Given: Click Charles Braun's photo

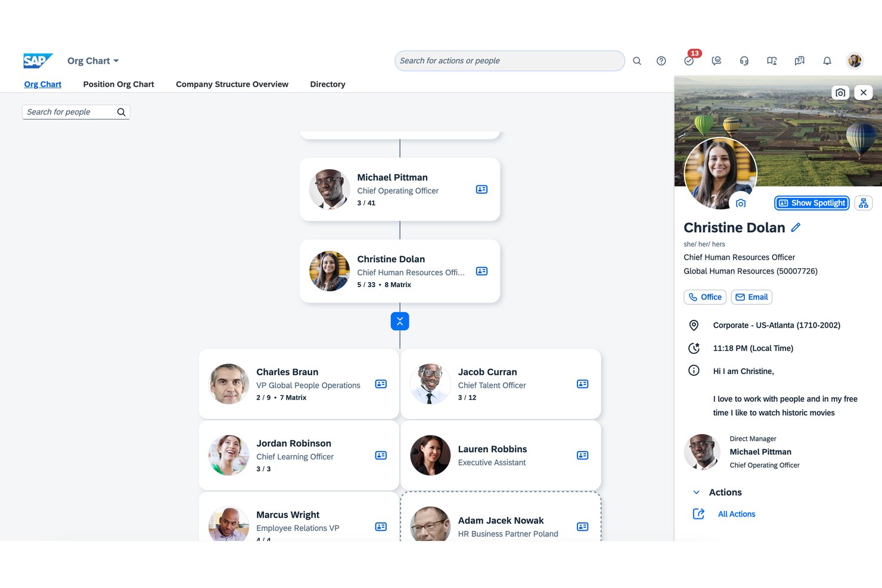Looking at the screenshot, I should coord(229,384).
